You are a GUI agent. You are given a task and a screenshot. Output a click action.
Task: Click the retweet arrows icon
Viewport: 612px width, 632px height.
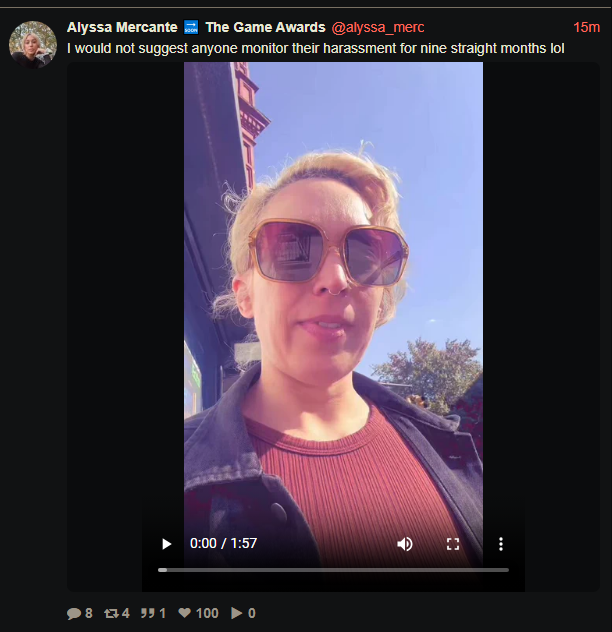point(111,613)
